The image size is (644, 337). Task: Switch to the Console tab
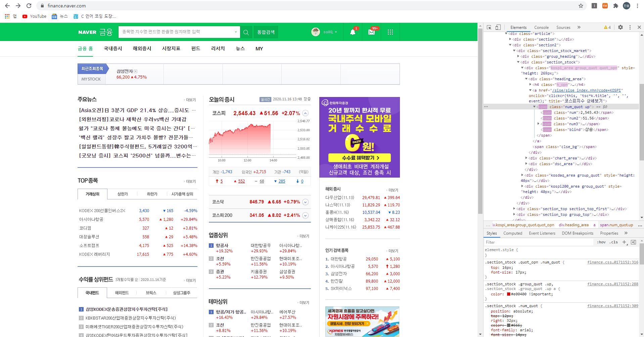541,28
